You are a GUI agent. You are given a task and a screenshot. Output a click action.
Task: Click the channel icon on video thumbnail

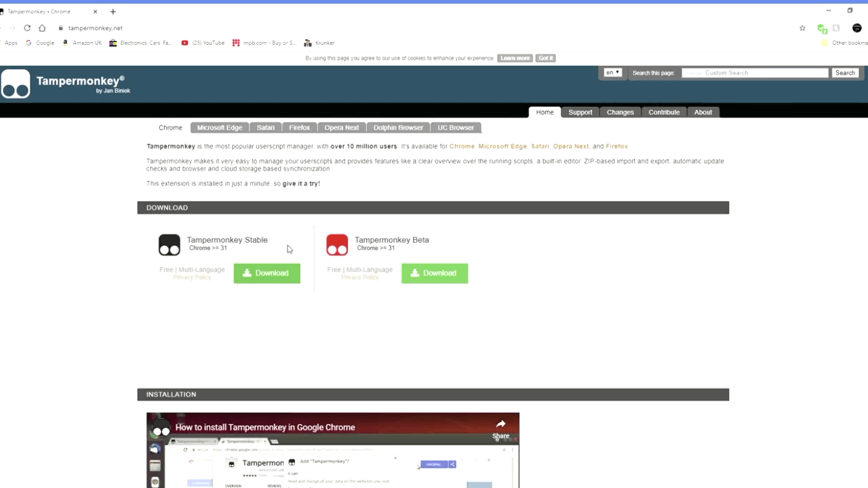pyautogui.click(x=161, y=428)
